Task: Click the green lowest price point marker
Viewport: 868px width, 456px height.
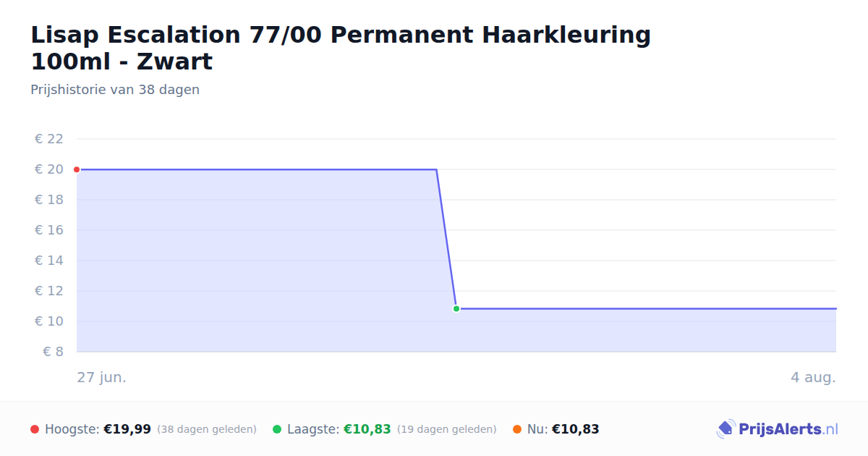Action: [x=456, y=308]
